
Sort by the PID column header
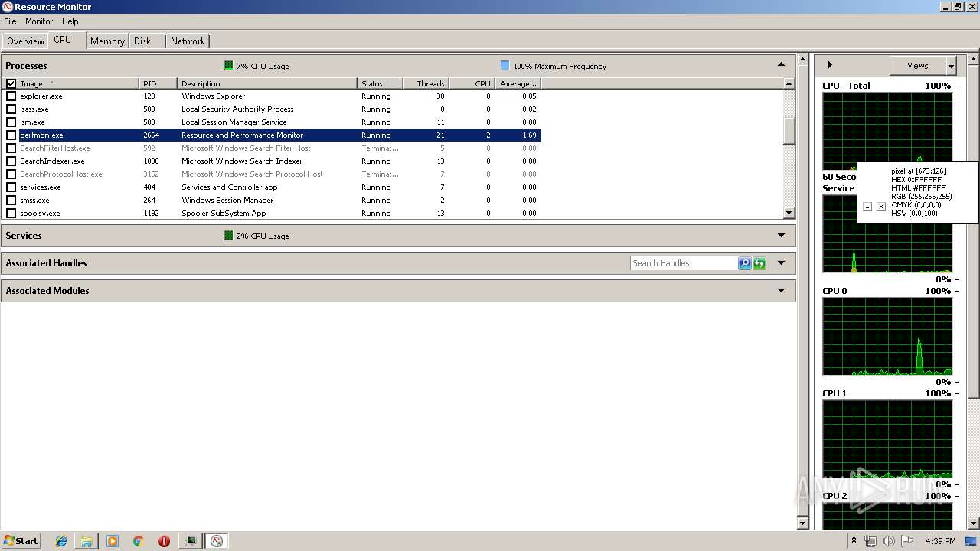pos(158,83)
